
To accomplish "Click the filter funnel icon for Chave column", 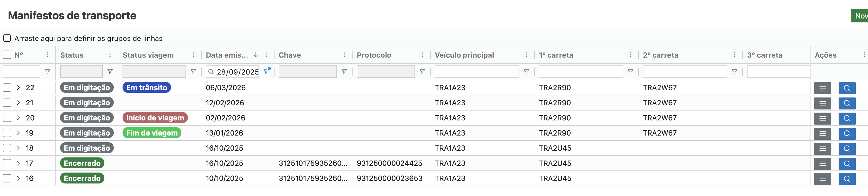I will (x=344, y=71).
